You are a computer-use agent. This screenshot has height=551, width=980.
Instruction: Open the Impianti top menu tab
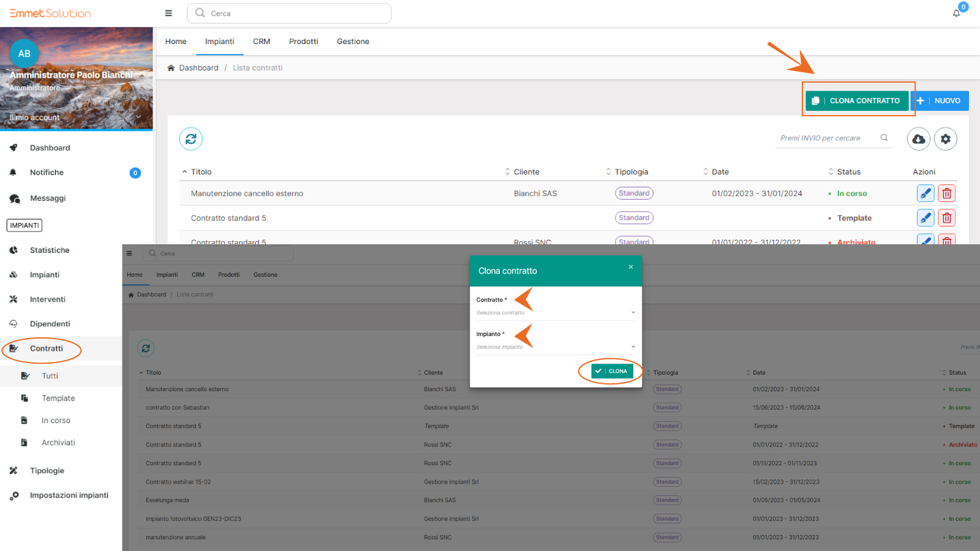[x=219, y=42]
